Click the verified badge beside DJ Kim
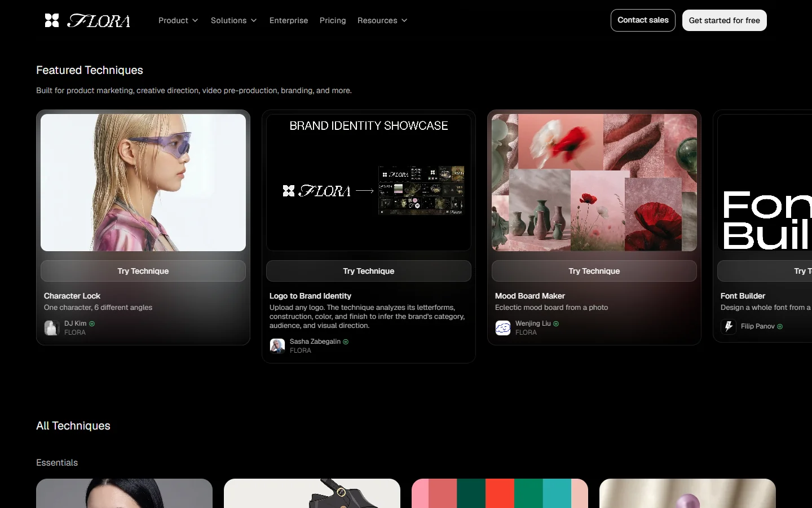812x508 pixels. 92,324
